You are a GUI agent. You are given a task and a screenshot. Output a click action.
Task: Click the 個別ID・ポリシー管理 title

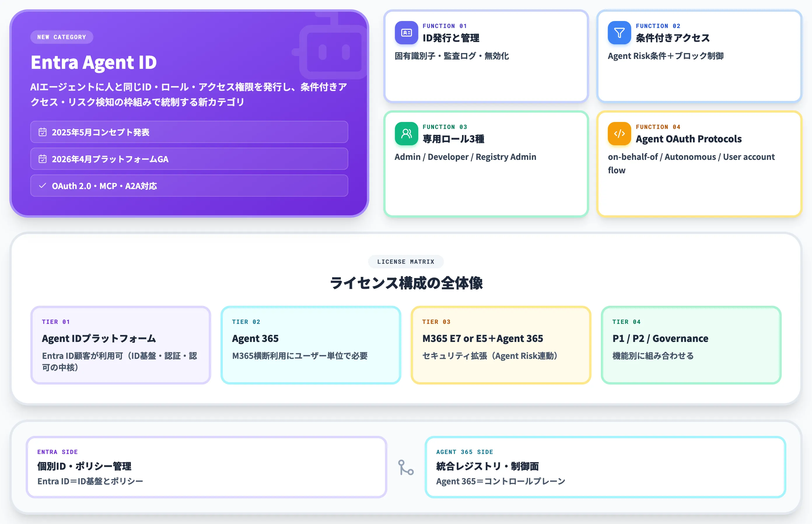point(84,466)
